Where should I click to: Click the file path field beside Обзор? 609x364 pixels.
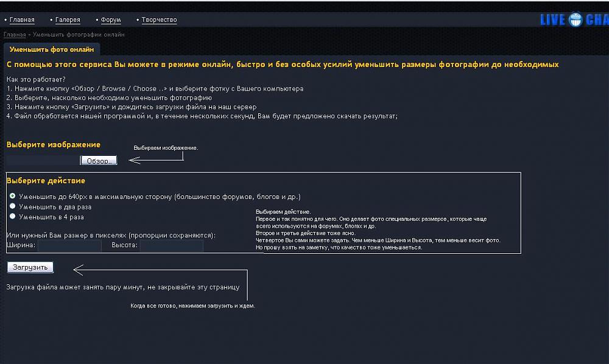click(43, 161)
